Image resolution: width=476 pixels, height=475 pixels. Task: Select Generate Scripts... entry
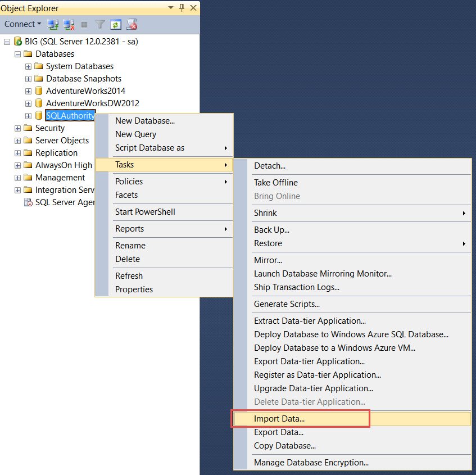click(352, 304)
